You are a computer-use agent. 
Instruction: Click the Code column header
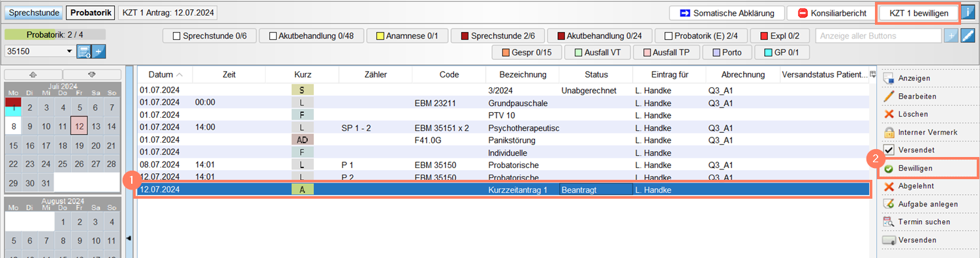click(x=449, y=74)
